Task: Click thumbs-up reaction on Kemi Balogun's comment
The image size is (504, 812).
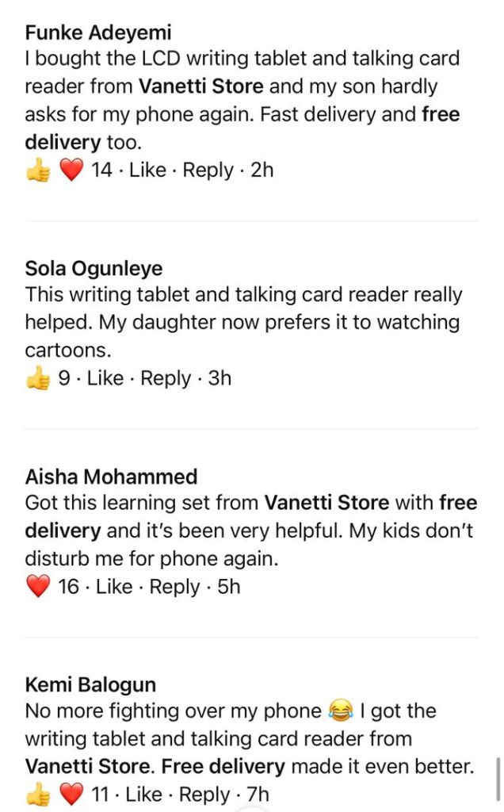Action: click(x=37, y=795)
